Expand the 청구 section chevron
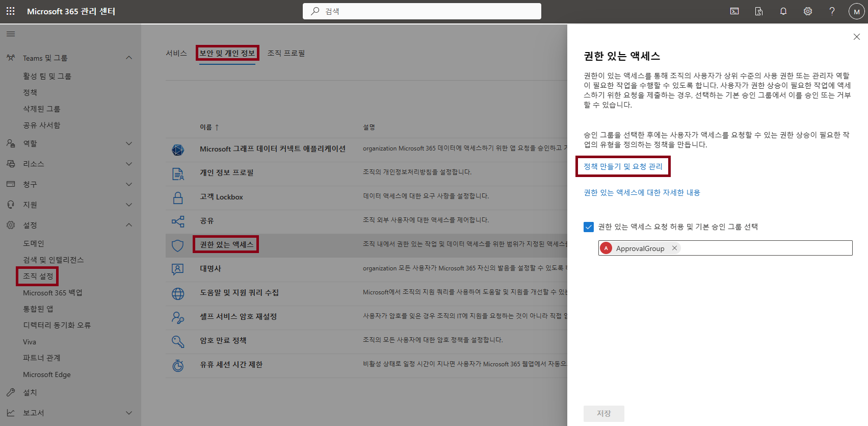 (x=129, y=184)
